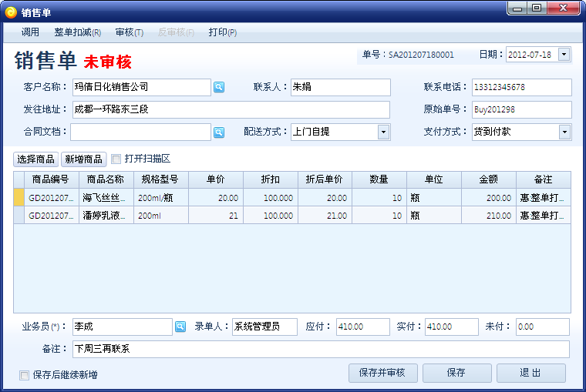Tick the 保存后继续新增 checkbox
The image size is (586, 392).
point(25,375)
